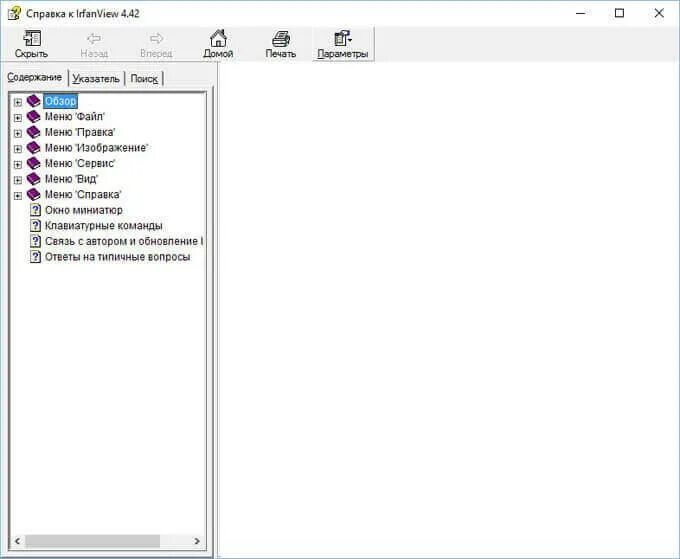Image resolution: width=680 pixels, height=559 pixels.
Task: Minimize the help window
Action: 581,13
